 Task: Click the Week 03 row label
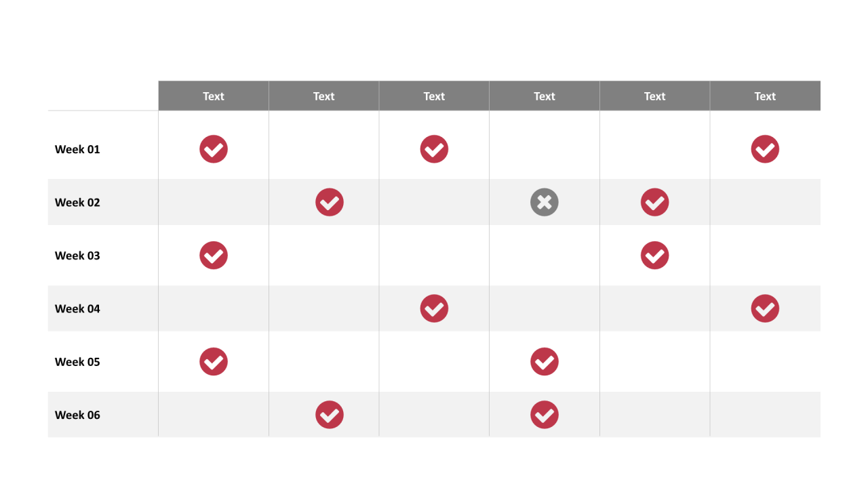pos(77,256)
